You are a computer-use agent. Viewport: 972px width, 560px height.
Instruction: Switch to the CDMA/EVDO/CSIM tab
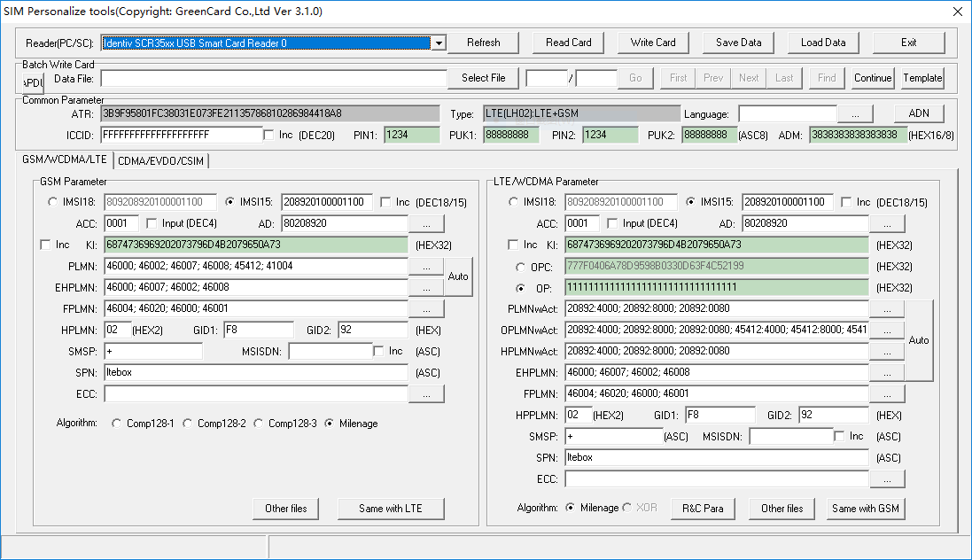(x=161, y=160)
